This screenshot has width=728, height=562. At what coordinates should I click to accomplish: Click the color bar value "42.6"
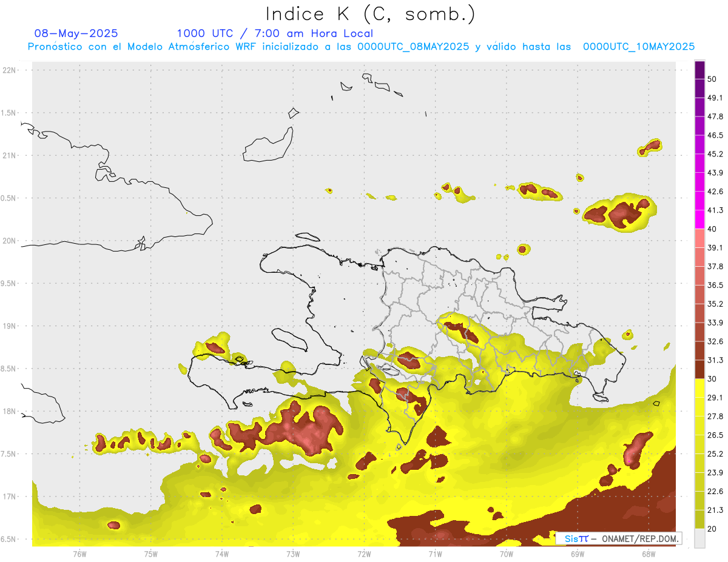click(715, 192)
